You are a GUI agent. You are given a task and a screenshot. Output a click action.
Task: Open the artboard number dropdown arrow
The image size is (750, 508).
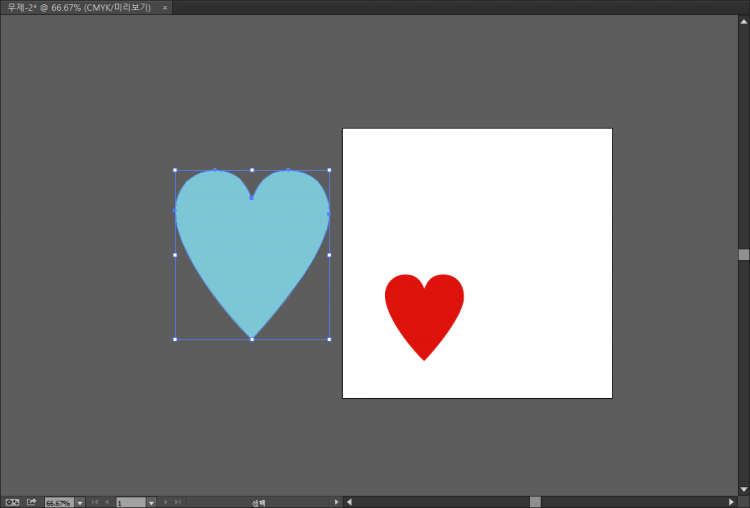(151, 502)
